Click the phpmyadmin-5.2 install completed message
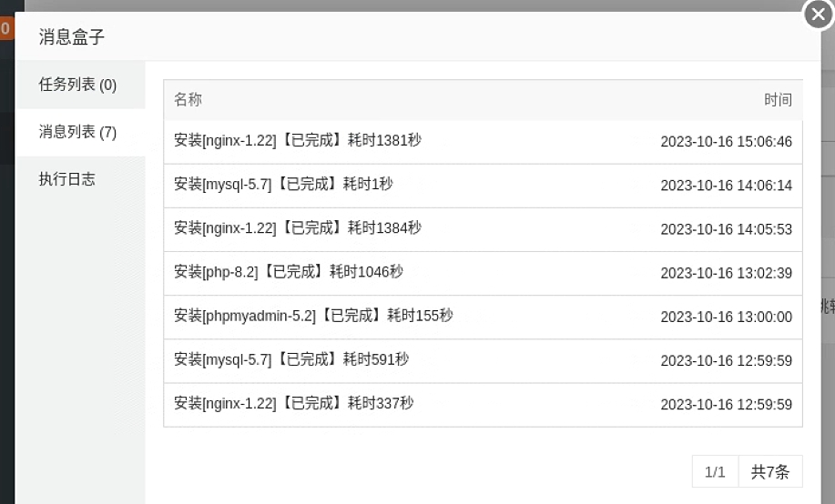Viewport: 835px width, 504px height. [313, 316]
